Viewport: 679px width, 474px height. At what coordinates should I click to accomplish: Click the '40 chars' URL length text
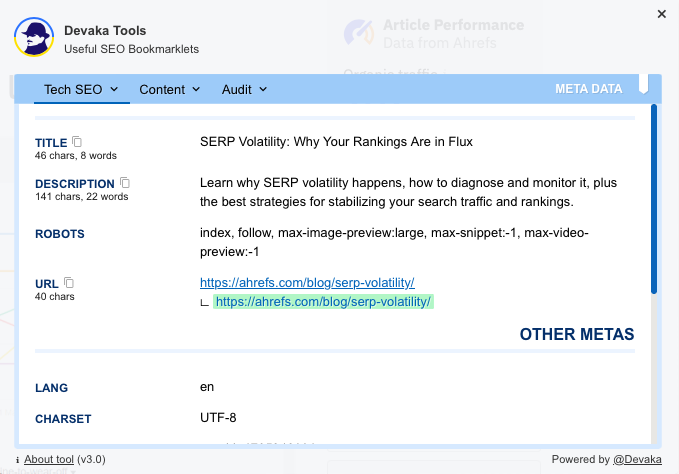pyautogui.click(x=55, y=297)
